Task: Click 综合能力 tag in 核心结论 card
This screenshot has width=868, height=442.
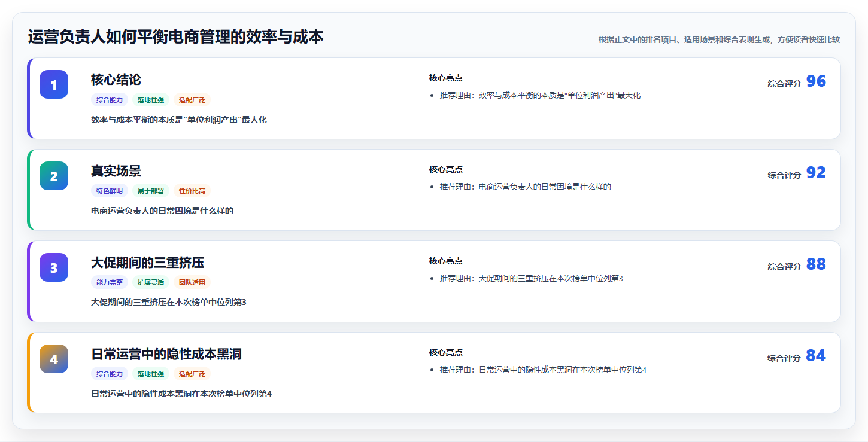Action: coord(110,100)
